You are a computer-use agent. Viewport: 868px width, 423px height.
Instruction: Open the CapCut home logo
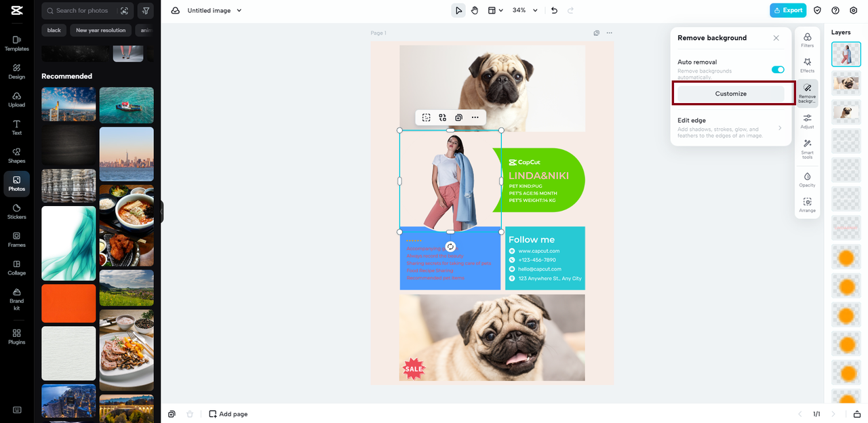tap(16, 10)
